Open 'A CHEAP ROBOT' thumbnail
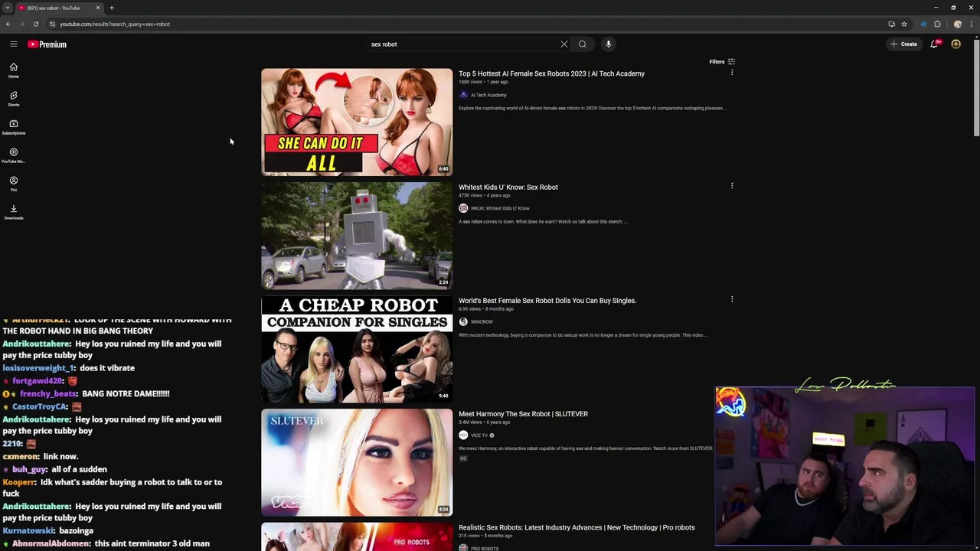This screenshot has height=551, width=980. [357, 349]
